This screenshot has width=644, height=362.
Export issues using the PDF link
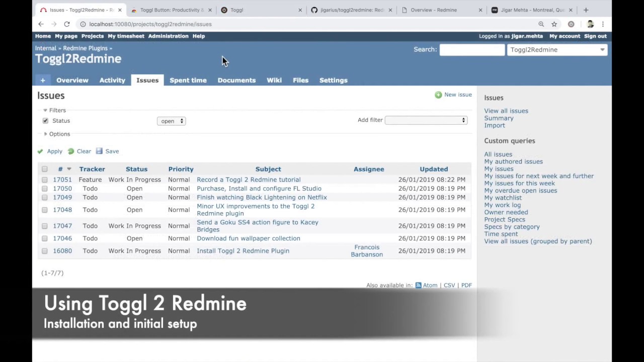coord(466,285)
